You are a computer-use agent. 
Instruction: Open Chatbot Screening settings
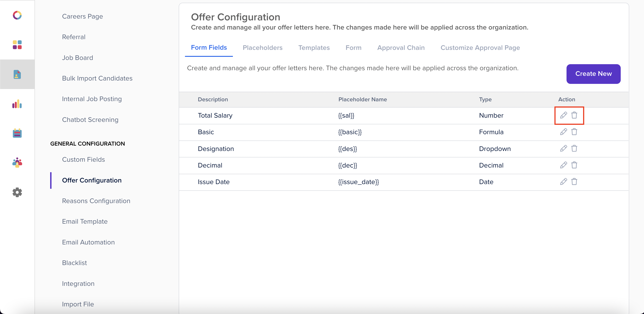[x=90, y=120]
